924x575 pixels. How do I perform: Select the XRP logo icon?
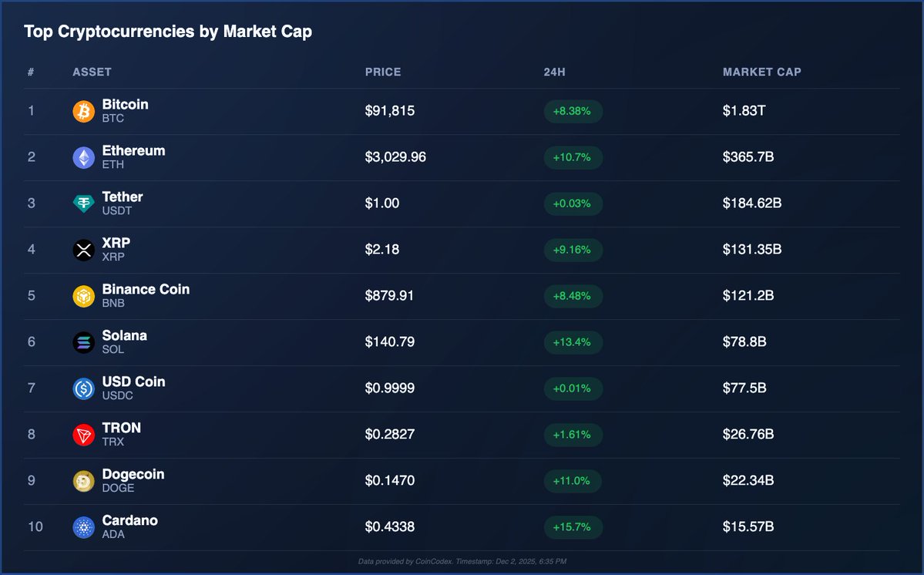(83, 250)
